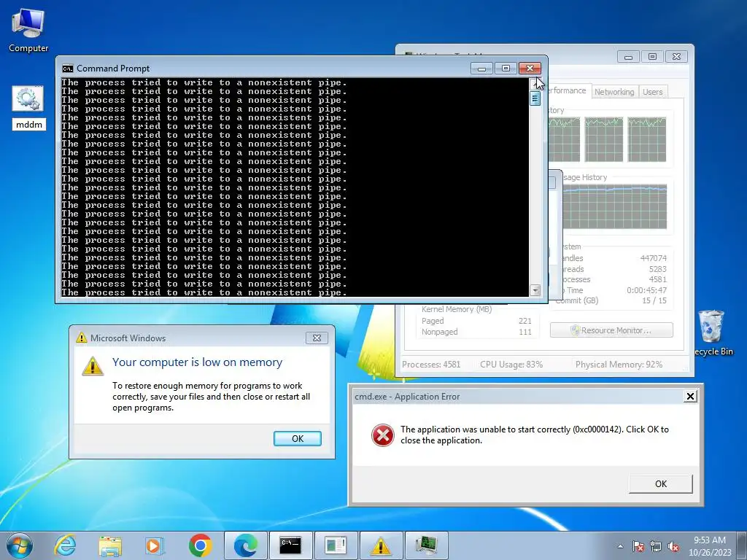
Task: Select the mddm desktop icon
Action: (28, 108)
